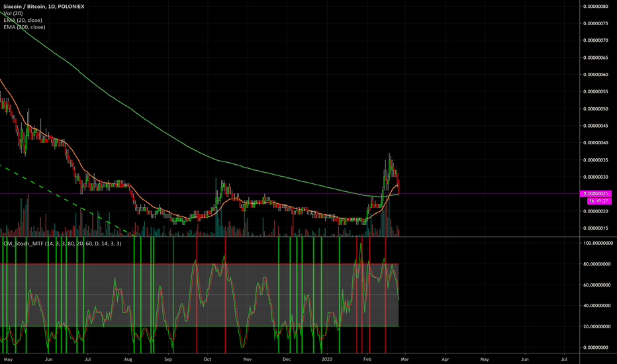The width and height of the screenshot is (617, 364).
Task: Click the 0.00000000 stochastic axis label
Action: point(596,347)
